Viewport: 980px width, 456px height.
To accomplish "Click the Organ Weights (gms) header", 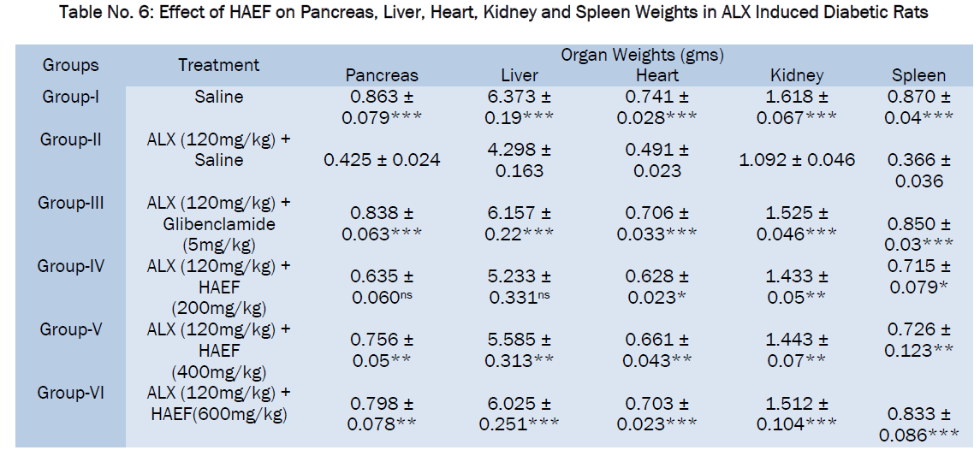I will (642, 56).
